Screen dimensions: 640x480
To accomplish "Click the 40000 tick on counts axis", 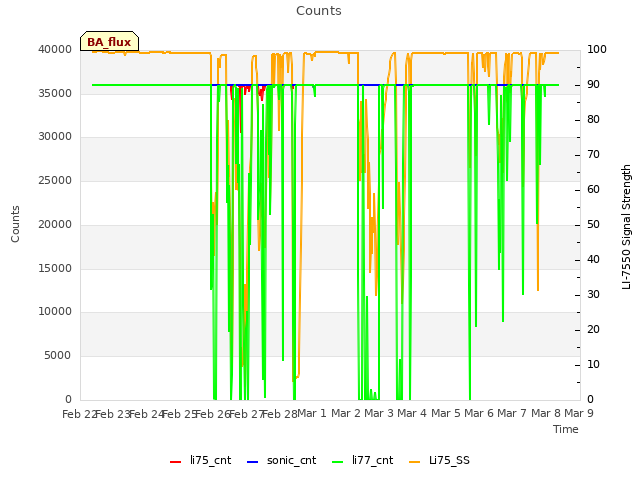I will click(x=55, y=50).
